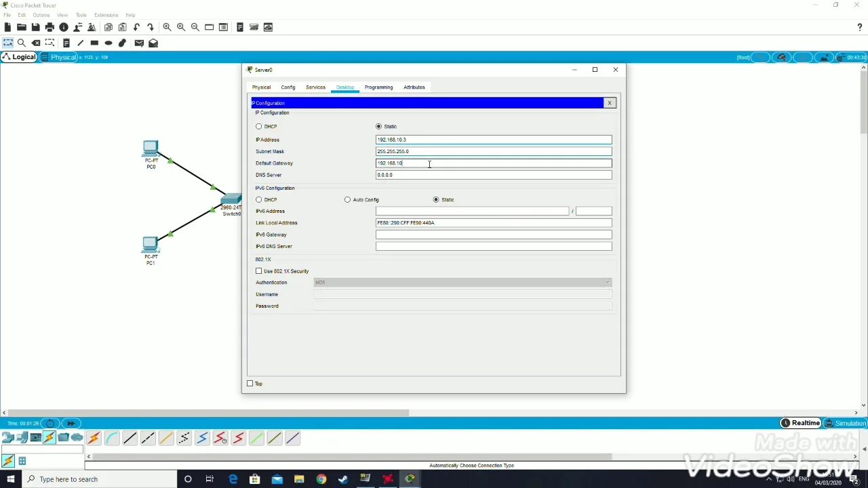The image size is (868, 488).
Task: Switch to Logical workspace view
Action: pos(19,57)
